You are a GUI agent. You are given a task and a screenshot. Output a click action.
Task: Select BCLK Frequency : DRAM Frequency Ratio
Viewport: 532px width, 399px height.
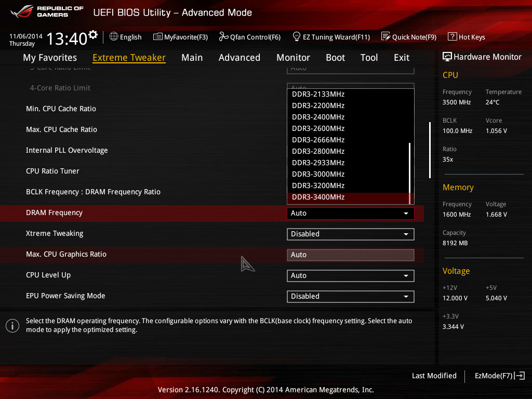(x=94, y=192)
